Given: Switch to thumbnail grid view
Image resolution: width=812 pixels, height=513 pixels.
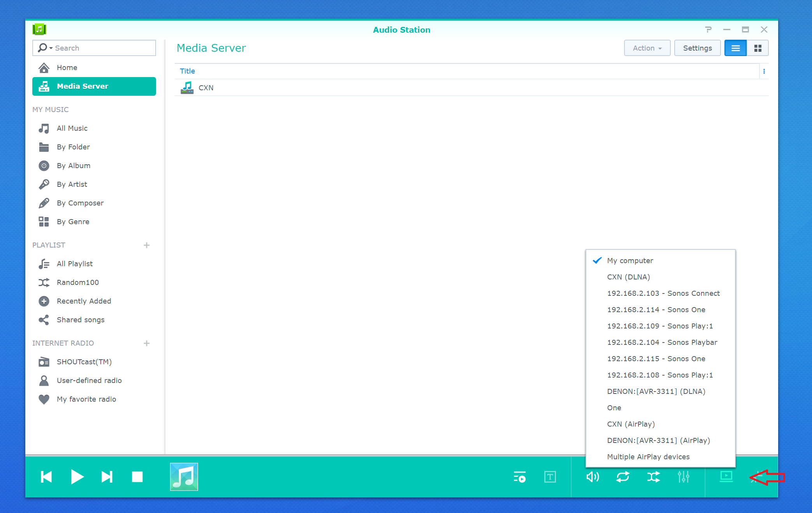Looking at the screenshot, I should click(x=758, y=48).
